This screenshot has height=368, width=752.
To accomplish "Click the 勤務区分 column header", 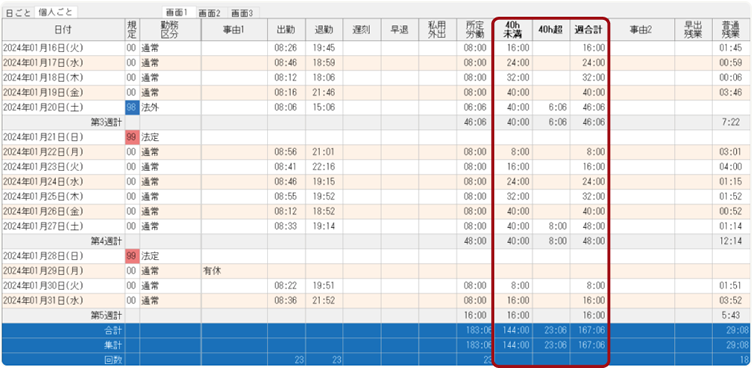I will pos(170,30).
